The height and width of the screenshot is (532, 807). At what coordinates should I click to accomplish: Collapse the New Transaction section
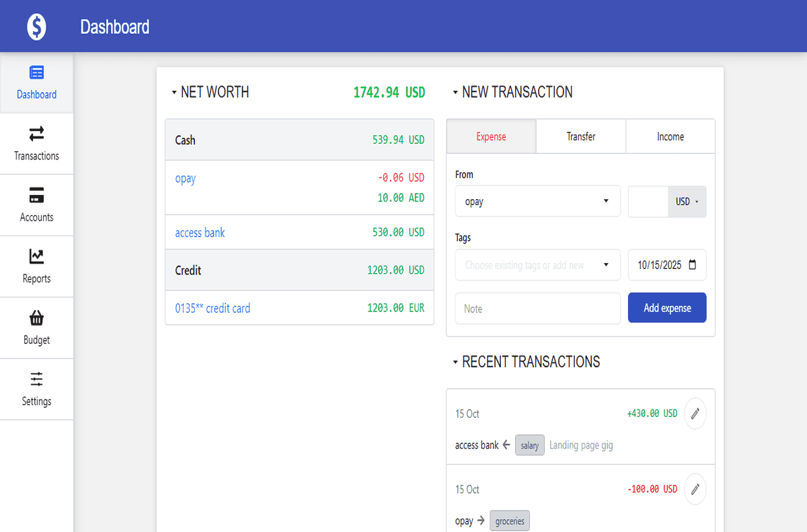pyautogui.click(x=455, y=93)
